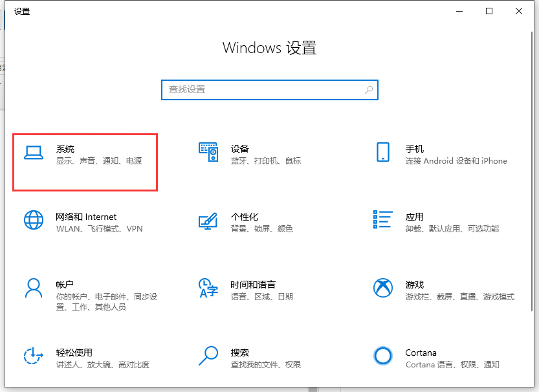539x392 pixels.
Task: Minimize the 设置 window
Action: coord(459,12)
